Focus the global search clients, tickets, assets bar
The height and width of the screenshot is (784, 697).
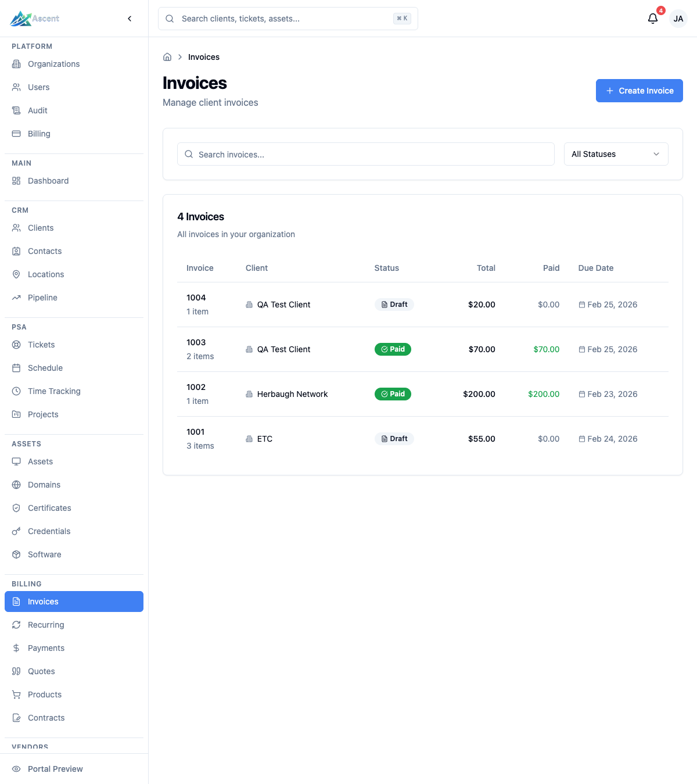point(288,19)
